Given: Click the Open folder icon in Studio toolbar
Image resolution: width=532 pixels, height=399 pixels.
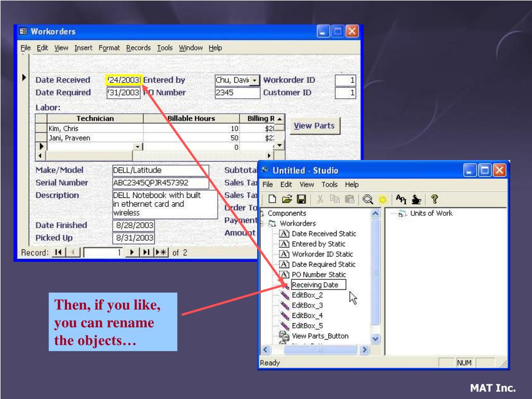Looking at the screenshot, I should (x=287, y=199).
